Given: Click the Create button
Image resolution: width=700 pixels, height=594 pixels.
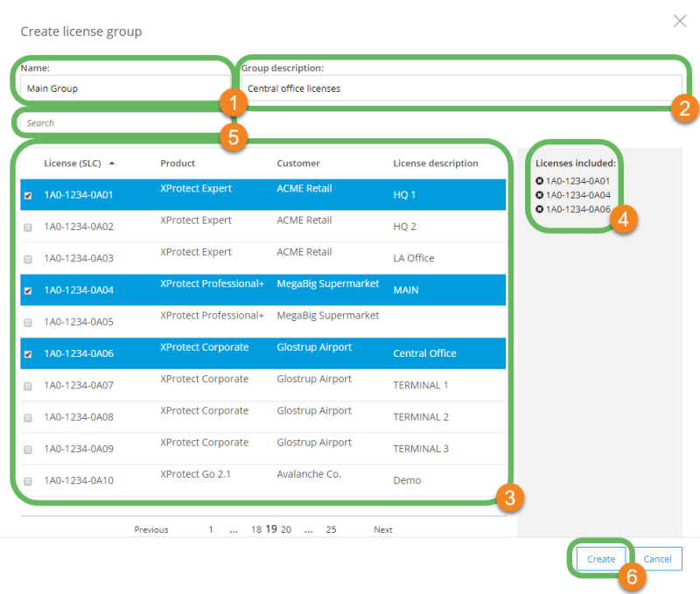Looking at the screenshot, I should coord(601,558).
